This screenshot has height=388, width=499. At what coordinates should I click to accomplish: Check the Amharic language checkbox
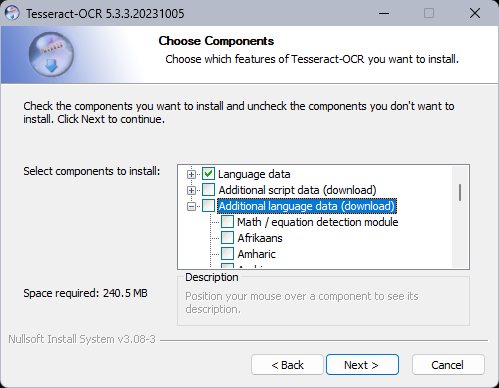[227, 254]
